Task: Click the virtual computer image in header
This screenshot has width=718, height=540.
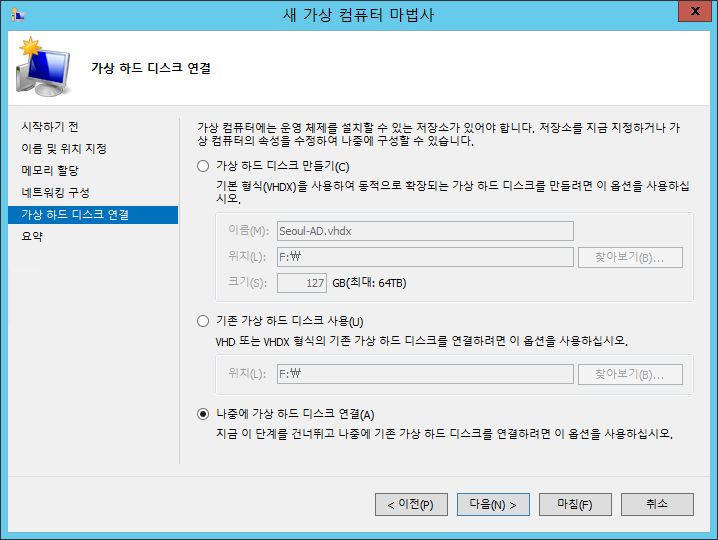Action: point(44,67)
